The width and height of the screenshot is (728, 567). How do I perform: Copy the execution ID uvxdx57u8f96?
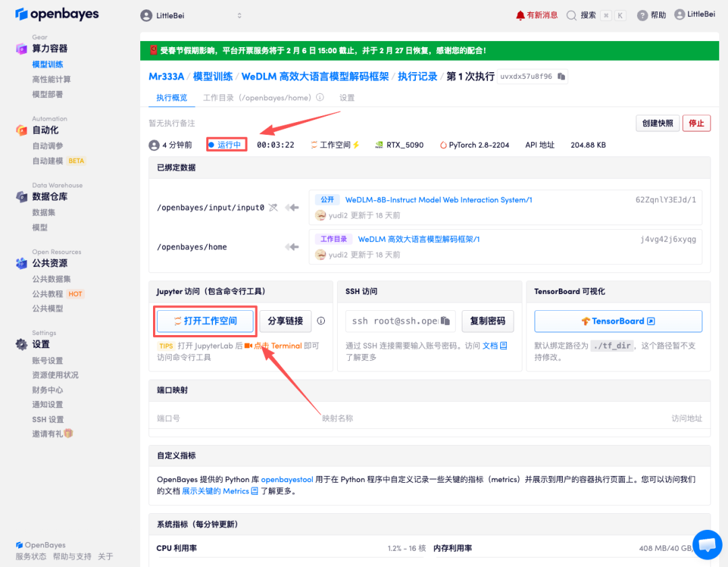coord(562,76)
